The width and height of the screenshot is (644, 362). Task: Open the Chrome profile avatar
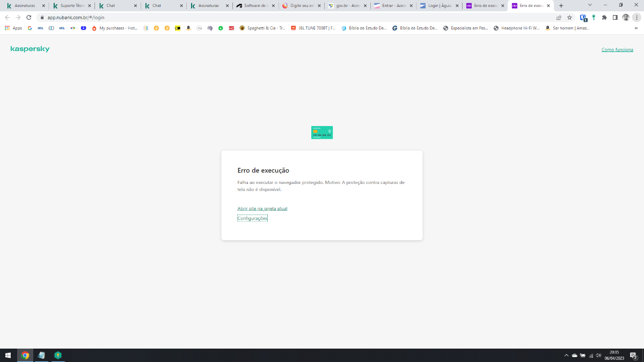(x=626, y=17)
